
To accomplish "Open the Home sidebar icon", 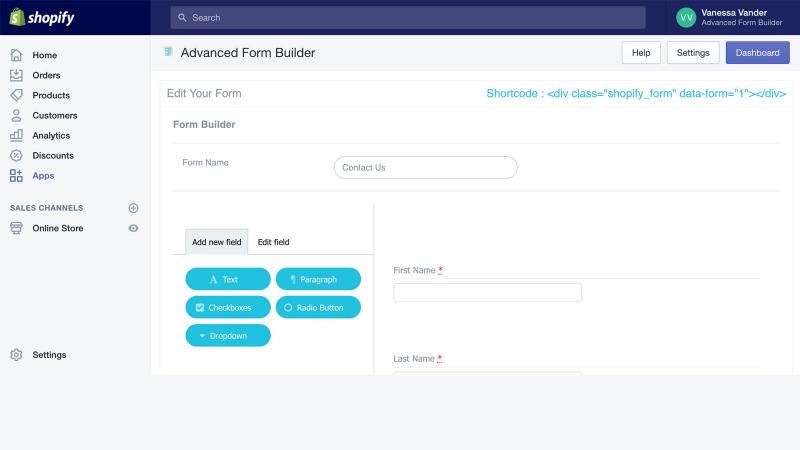I will coord(16,55).
